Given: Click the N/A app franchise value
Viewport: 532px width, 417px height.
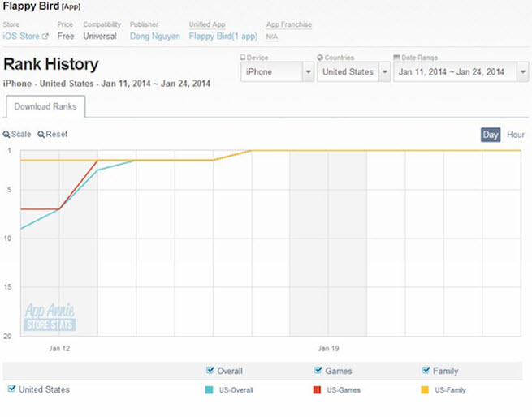Looking at the screenshot, I should 272,37.
